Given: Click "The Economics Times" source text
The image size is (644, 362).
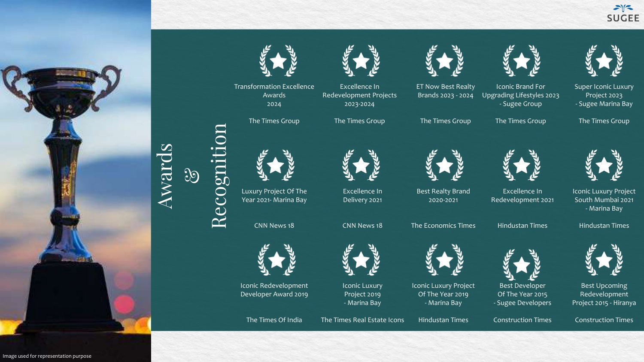Looking at the screenshot, I should 443,226.
